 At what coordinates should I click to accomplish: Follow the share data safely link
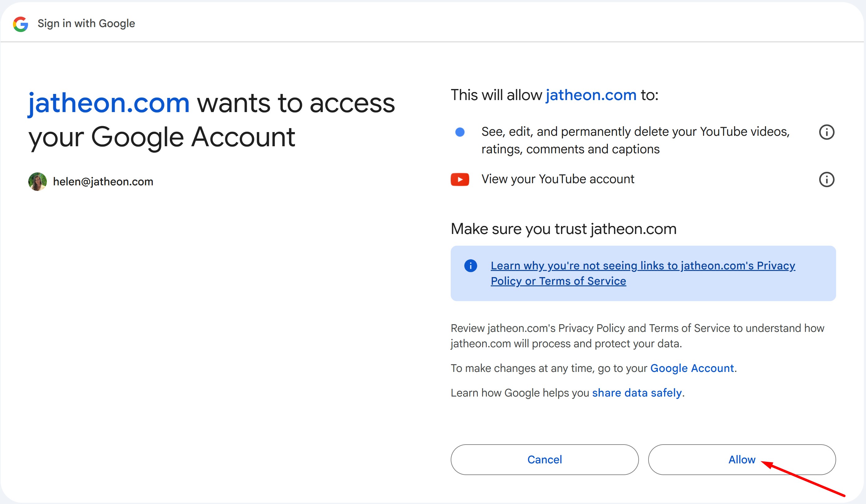pyautogui.click(x=637, y=393)
